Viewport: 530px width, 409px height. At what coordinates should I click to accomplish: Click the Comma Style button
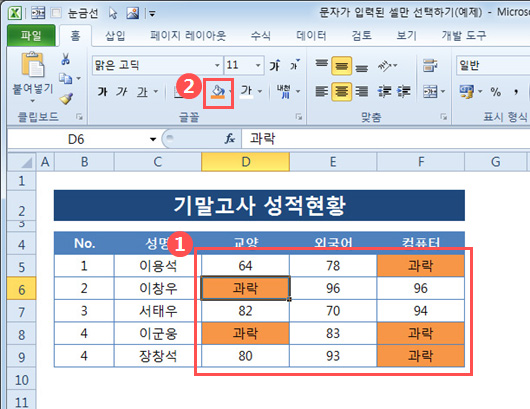click(516, 91)
